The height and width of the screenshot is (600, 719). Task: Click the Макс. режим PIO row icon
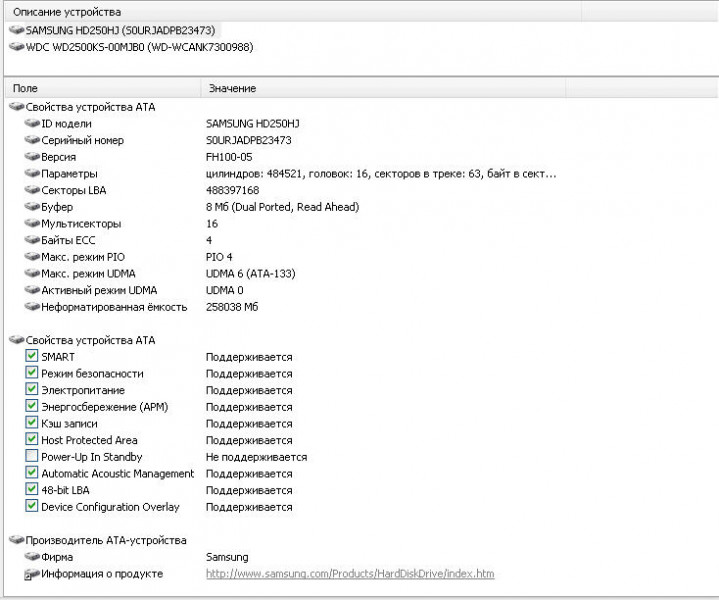pyautogui.click(x=32, y=257)
